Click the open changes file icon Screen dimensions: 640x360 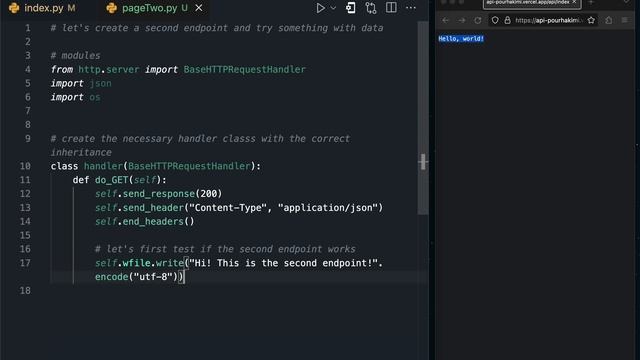coord(351,8)
